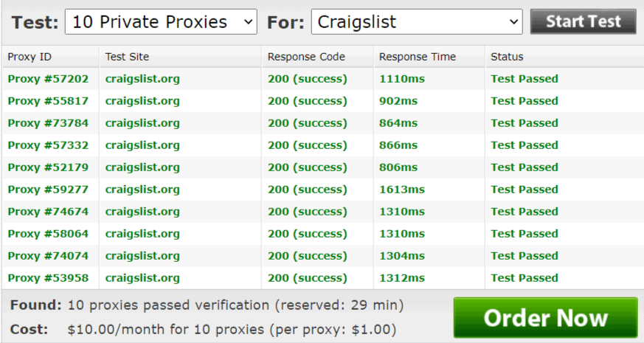Image resolution: width=644 pixels, height=343 pixels.
Task: Click the green Order Now button
Action: (545, 318)
